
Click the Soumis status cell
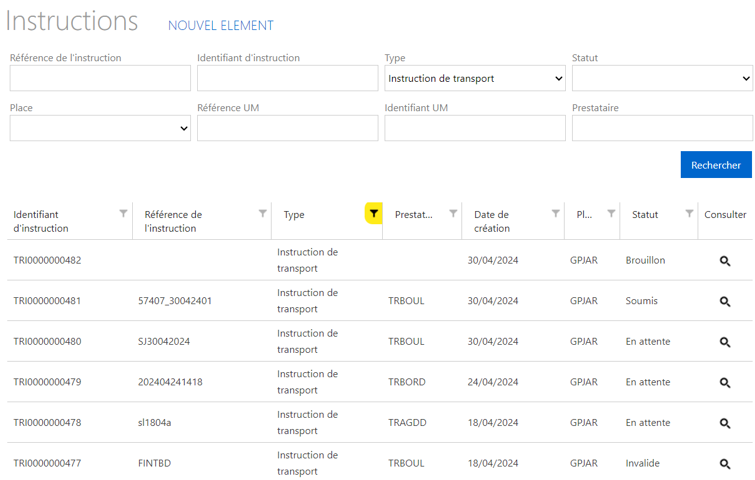pyautogui.click(x=641, y=300)
